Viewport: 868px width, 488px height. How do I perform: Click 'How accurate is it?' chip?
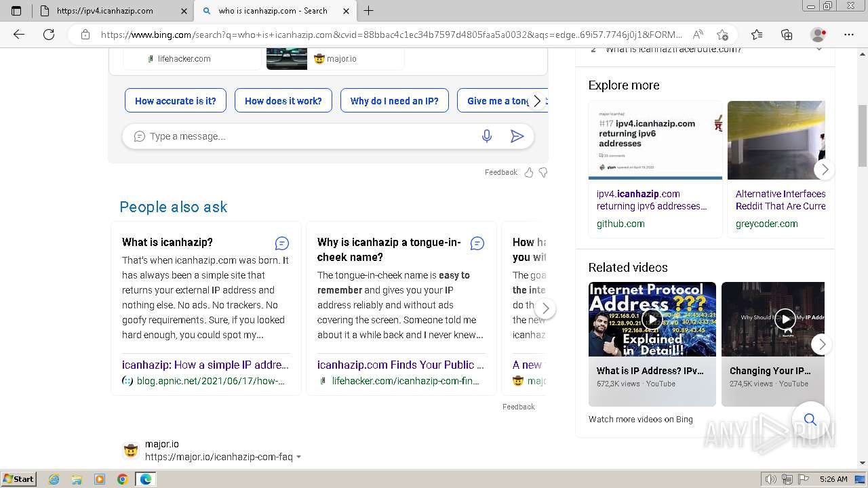tap(175, 101)
